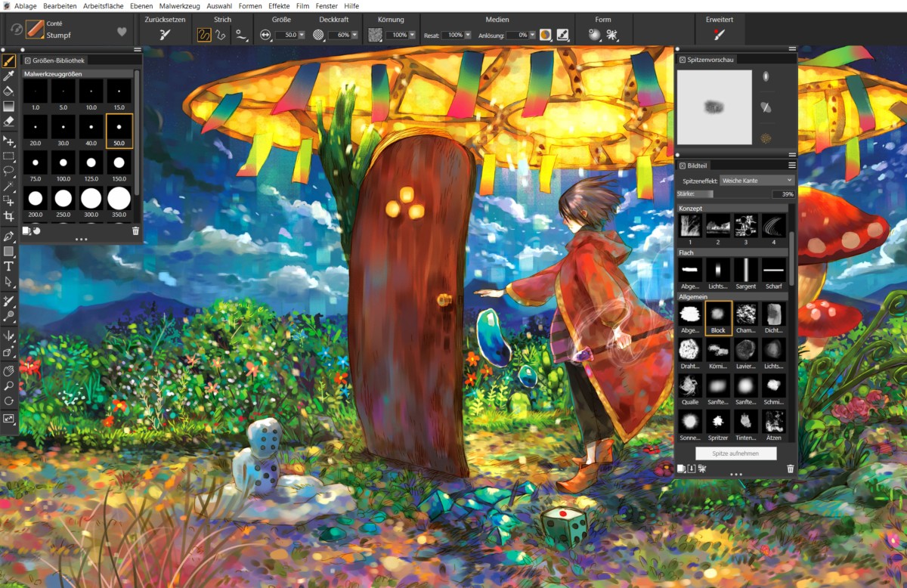
Task: Pick the Magic Wand tool
Action: pos(9,186)
